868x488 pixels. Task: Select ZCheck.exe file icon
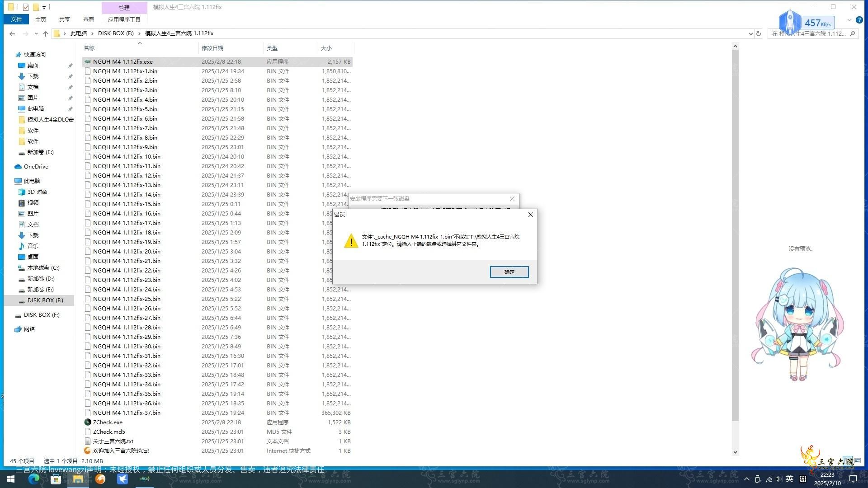88,422
